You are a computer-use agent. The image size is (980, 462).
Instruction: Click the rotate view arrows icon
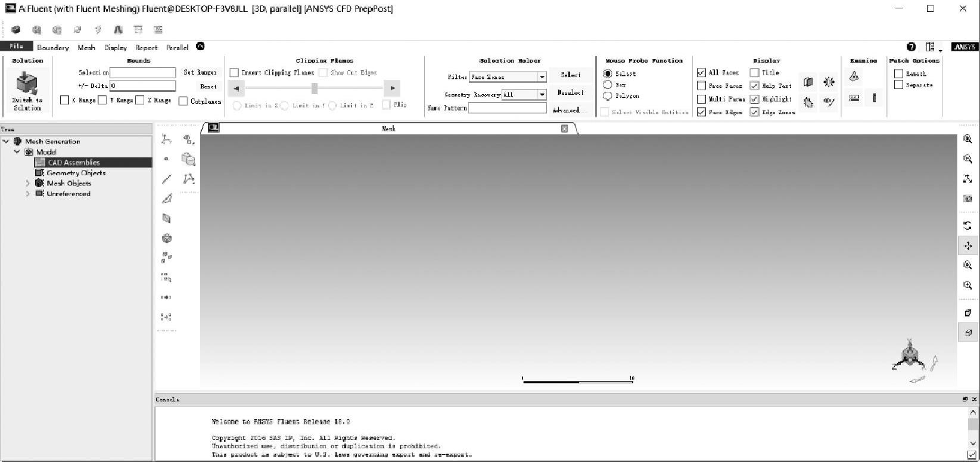tap(967, 225)
